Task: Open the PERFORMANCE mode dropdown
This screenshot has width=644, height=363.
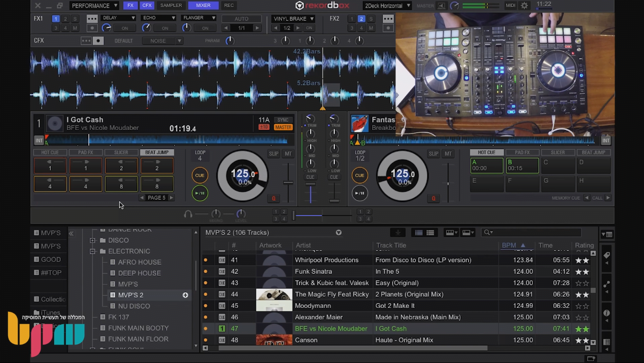Action: coord(94,6)
